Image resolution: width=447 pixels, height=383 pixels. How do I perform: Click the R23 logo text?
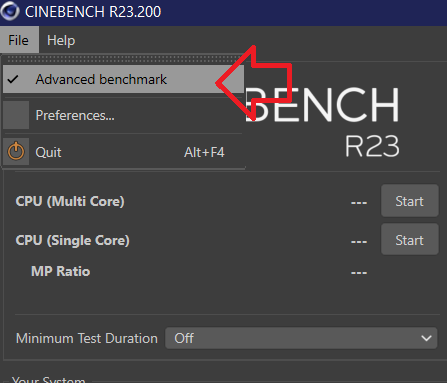pos(372,146)
